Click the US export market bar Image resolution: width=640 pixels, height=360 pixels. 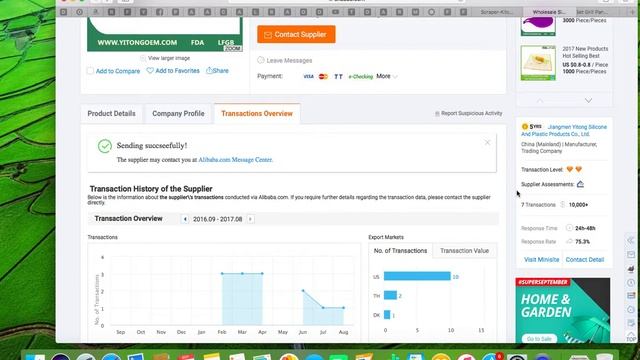pyautogui.click(x=417, y=276)
